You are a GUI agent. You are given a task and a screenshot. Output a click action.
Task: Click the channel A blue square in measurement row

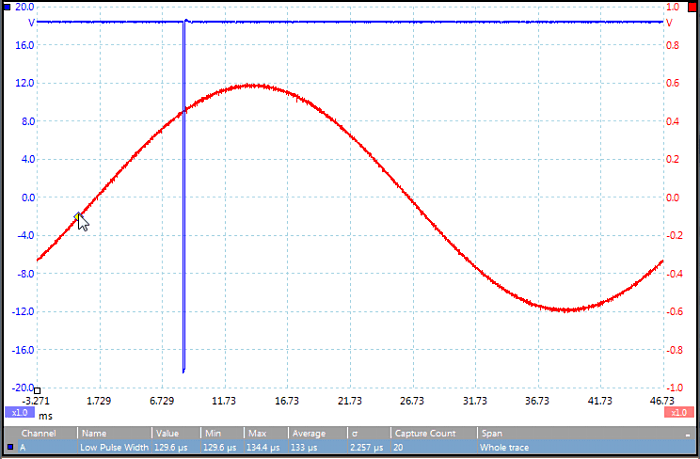click(x=10, y=447)
